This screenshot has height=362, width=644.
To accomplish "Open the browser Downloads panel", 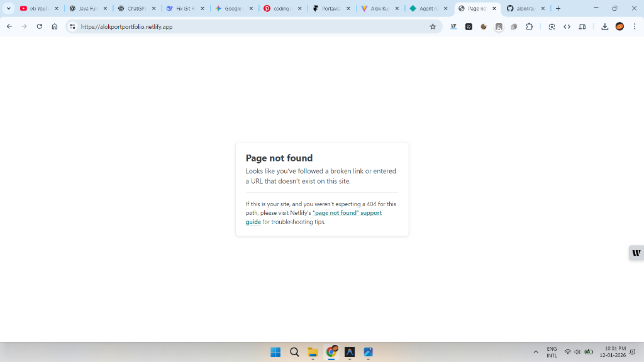I will point(604,26).
